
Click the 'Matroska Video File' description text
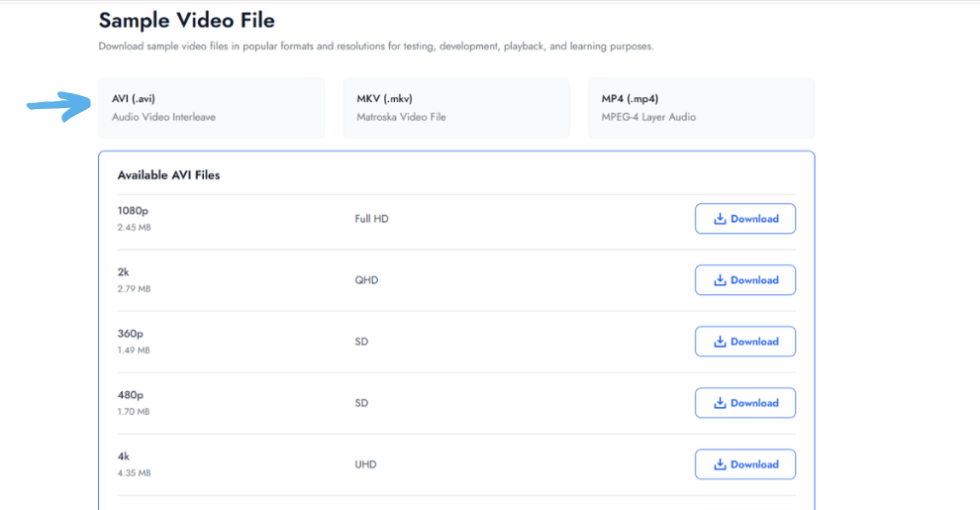pyautogui.click(x=401, y=117)
